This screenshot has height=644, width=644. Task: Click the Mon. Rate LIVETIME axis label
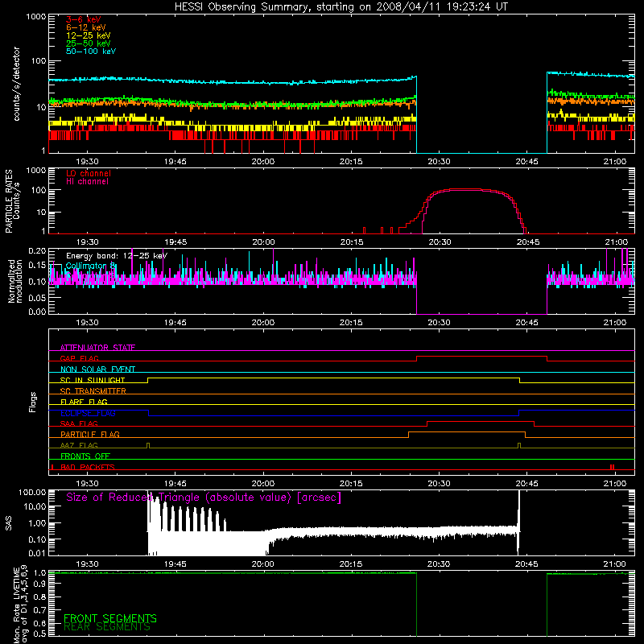pyautogui.click(x=20, y=605)
